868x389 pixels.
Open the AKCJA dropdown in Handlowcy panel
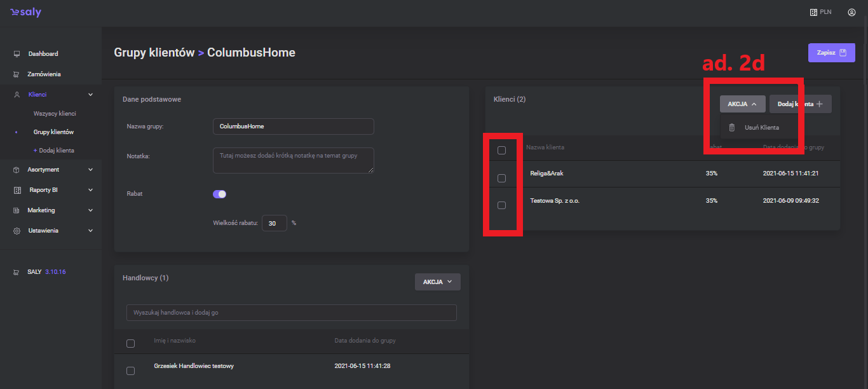(437, 282)
